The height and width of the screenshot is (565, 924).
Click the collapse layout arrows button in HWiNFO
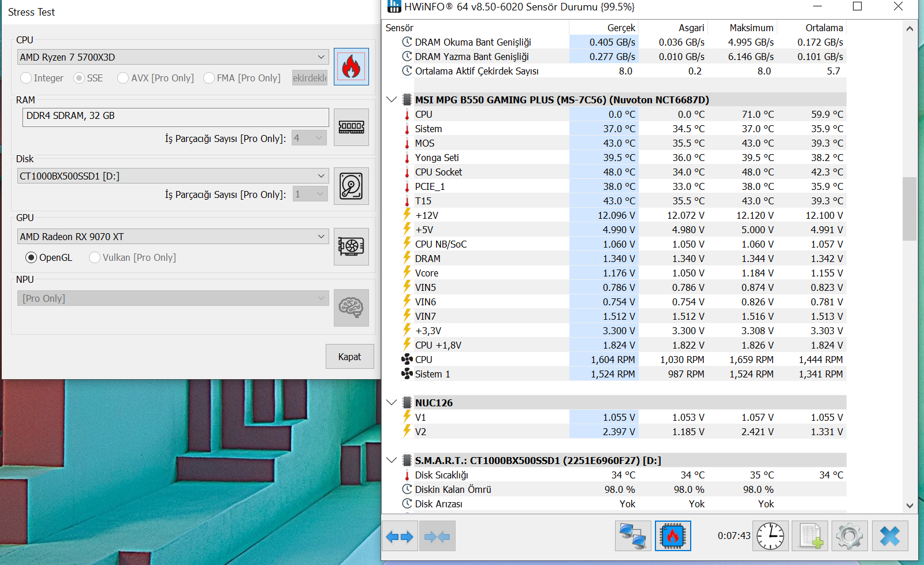point(437,536)
